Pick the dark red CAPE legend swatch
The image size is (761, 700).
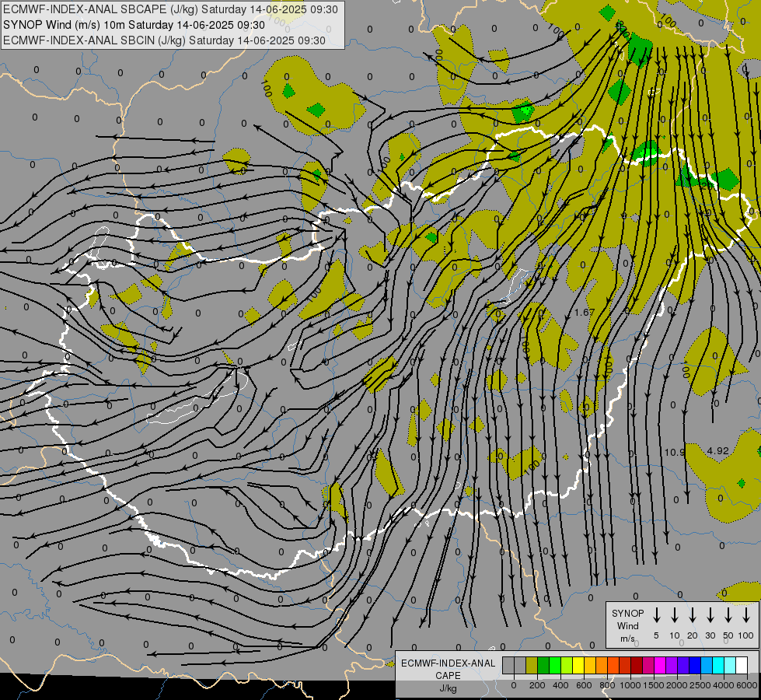637,666
